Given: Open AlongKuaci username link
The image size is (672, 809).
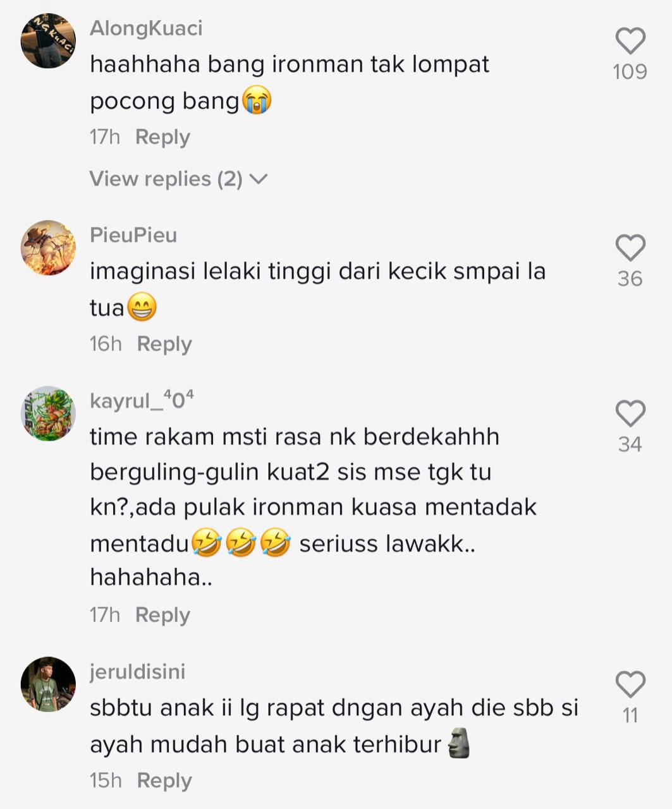Looking at the screenshot, I should pos(146,28).
